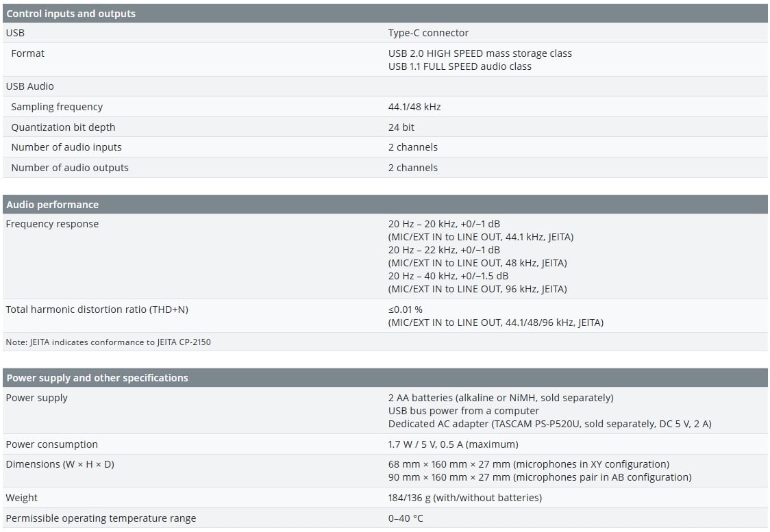Viewport: 770px width, 532px height.
Task: Click "2 channels" in the audio outputs row
Action: 412,168
